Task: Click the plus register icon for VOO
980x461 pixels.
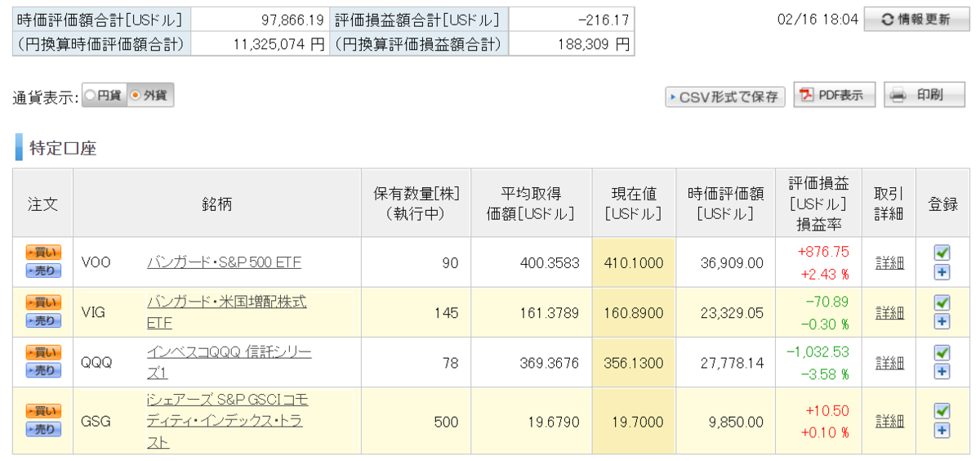Action: (942, 272)
